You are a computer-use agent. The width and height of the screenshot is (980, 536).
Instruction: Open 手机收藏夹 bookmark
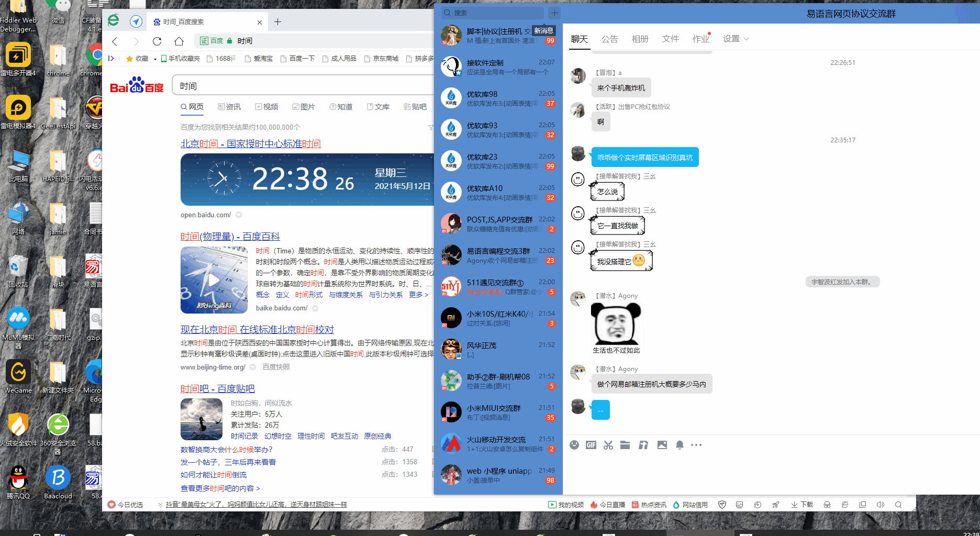181,59
